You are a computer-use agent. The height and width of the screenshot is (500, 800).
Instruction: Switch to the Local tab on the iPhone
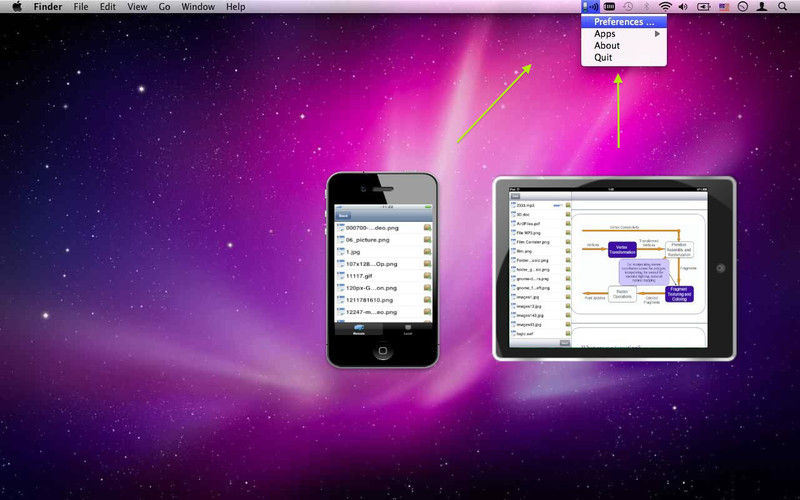pos(408,329)
